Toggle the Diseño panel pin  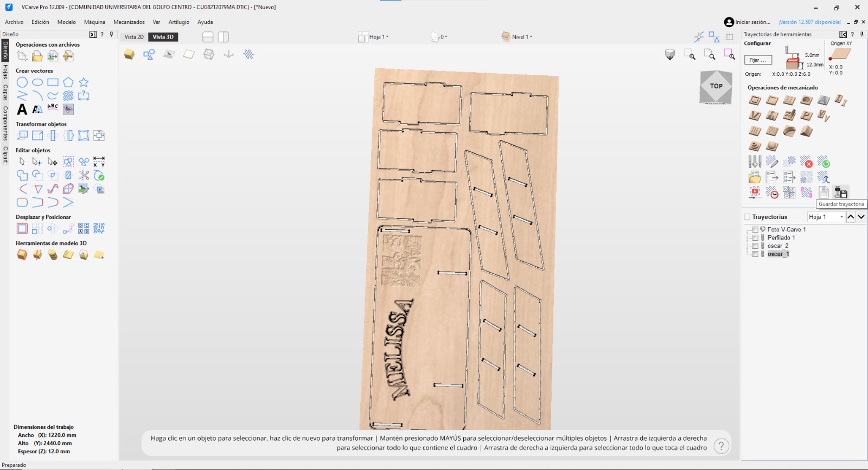111,34
